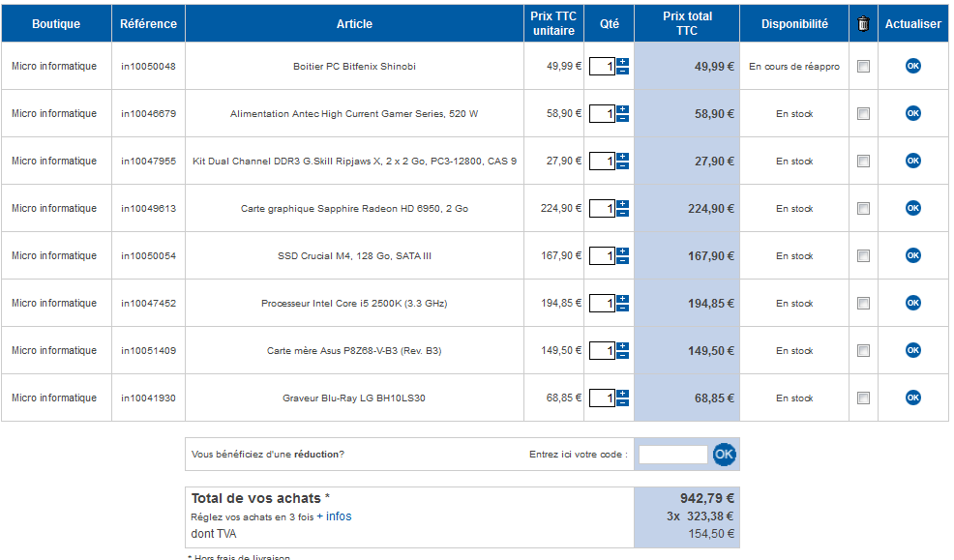Increase quantity of Graveur Blu-Ray LG
Screen dimensions: 954x560
tap(622, 394)
